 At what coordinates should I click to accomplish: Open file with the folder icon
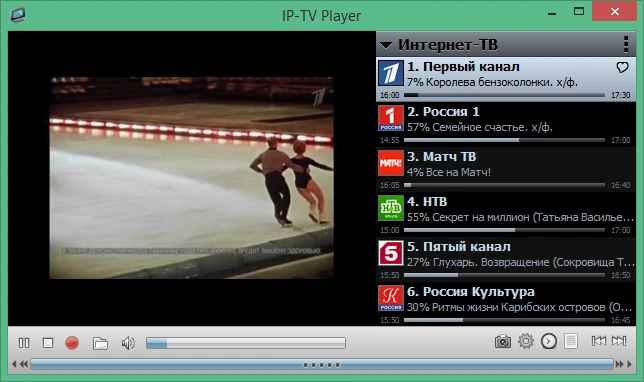(100, 343)
